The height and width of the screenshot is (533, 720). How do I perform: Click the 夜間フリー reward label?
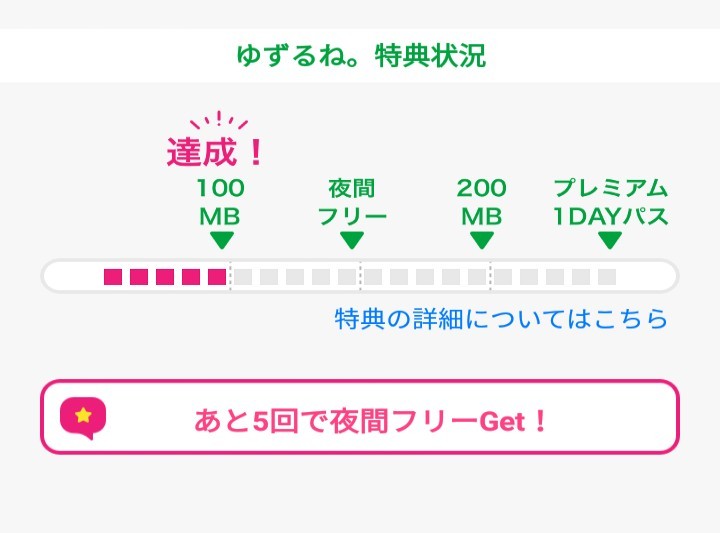[x=351, y=203]
